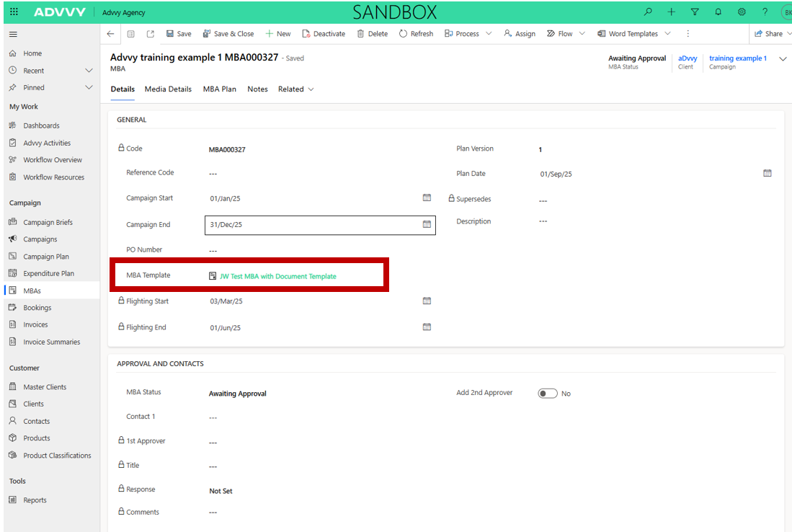The image size is (792, 532).
Task: Open Campaign End calendar picker icon
Action: click(x=427, y=223)
